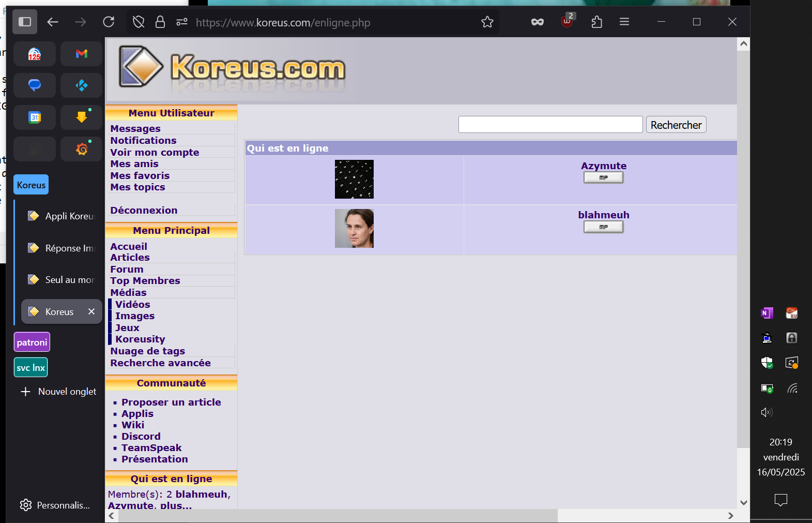Screen dimensions: 812x523
Task: Focus the site search input field
Action: (550, 125)
